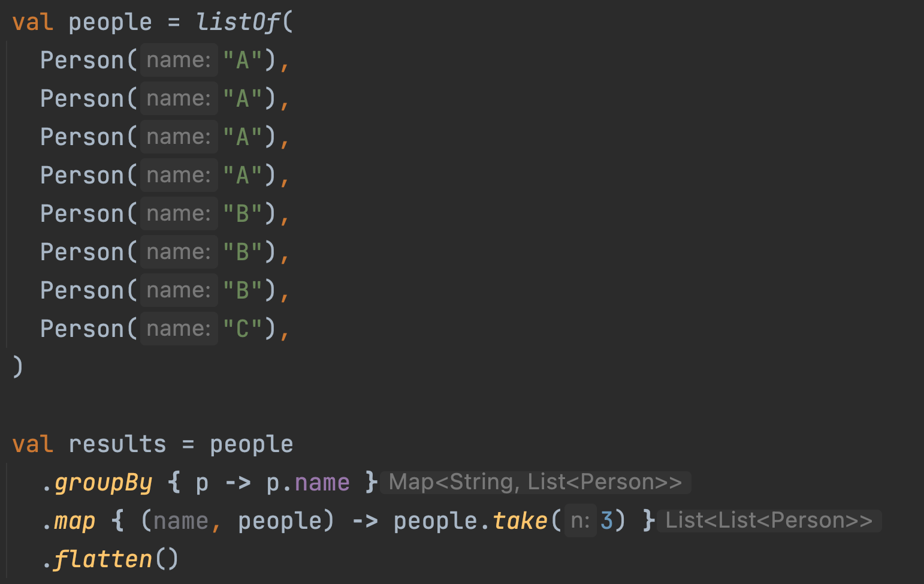Screen dimensions: 924x584
Task: Click the Map<String, List<Person>> type hint
Action: pos(535,482)
